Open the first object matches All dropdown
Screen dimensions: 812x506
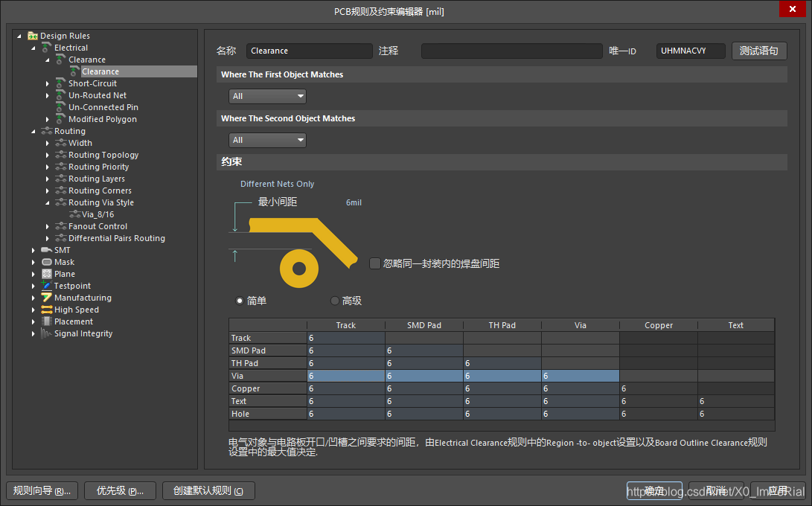click(267, 96)
